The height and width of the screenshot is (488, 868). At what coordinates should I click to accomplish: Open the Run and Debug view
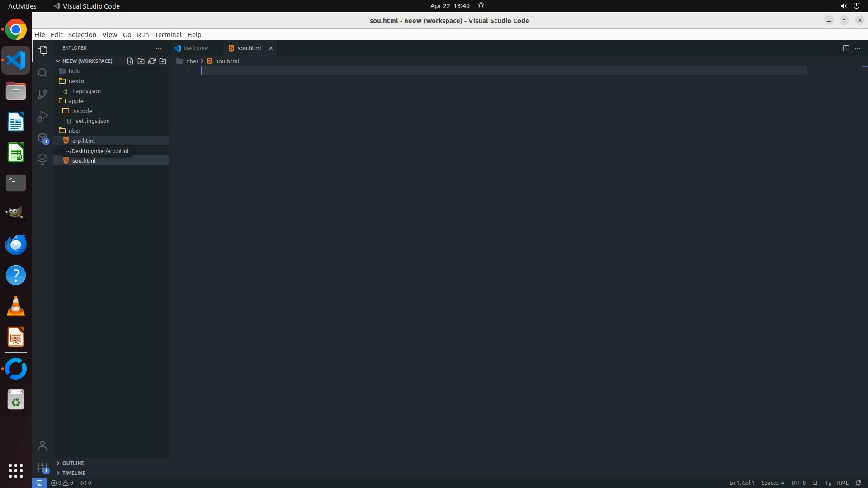(x=42, y=116)
